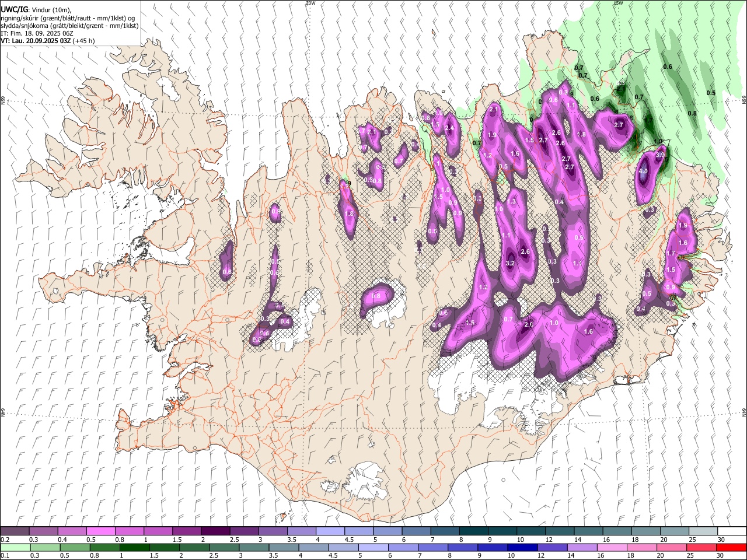The width and height of the screenshot is (747, 560).
Task: Click the white snow swatch after the 30 label
Action: click(x=731, y=531)
